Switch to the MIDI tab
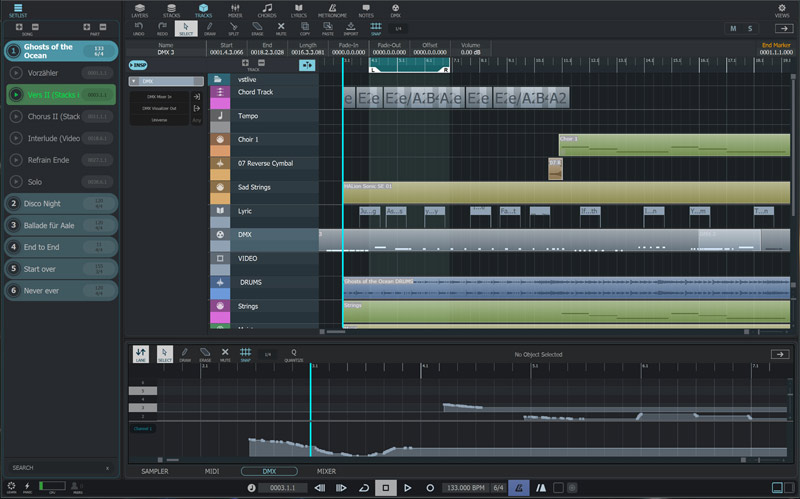 coord(211,470)
